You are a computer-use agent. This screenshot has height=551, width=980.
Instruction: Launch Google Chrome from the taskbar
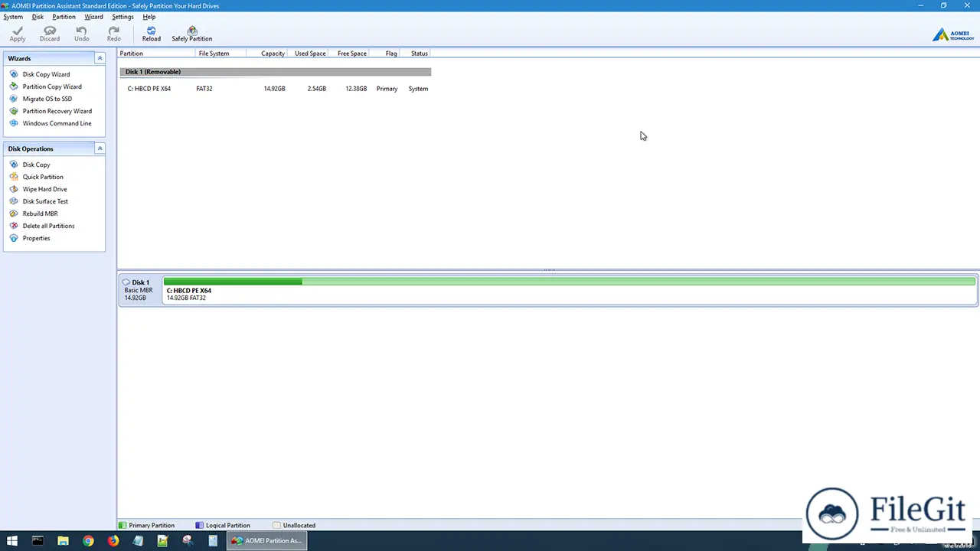(x=88, y=540)
